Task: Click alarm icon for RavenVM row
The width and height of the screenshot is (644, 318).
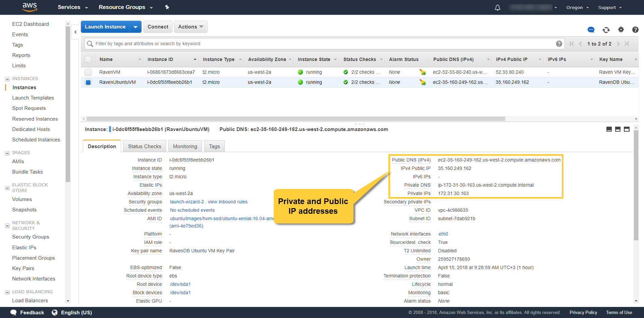Action: coord(423,72)
